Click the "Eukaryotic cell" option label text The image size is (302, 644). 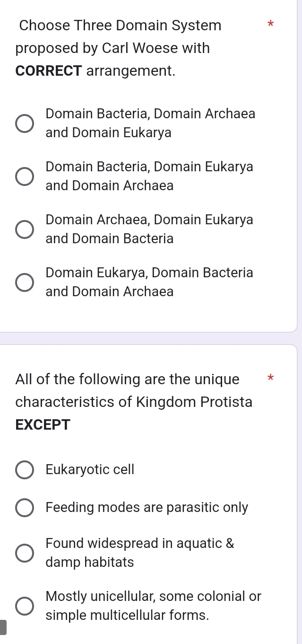point(89,470)
